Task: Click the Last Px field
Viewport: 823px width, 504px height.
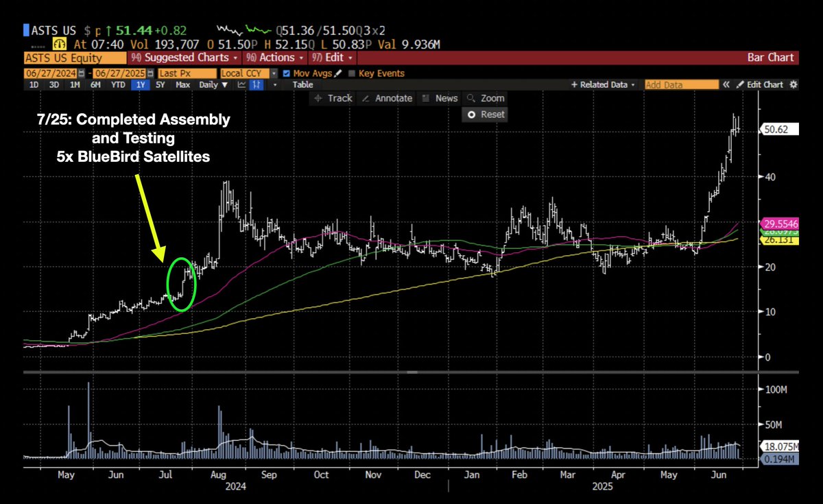Action: (187, 73)
